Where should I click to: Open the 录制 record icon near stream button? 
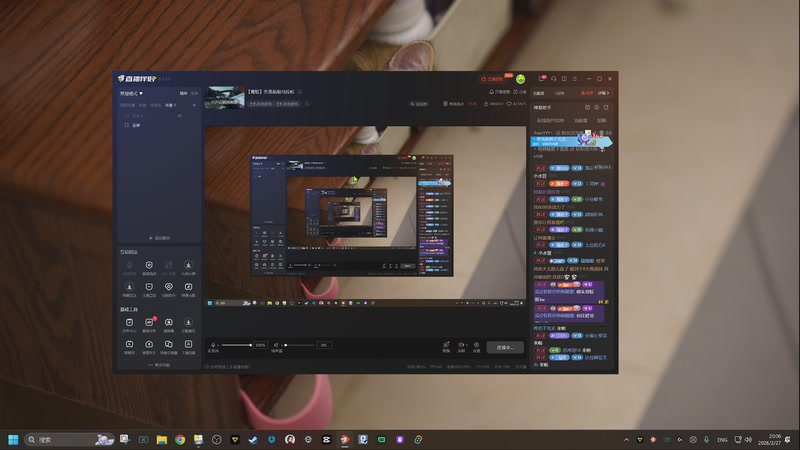coord(461,347)
